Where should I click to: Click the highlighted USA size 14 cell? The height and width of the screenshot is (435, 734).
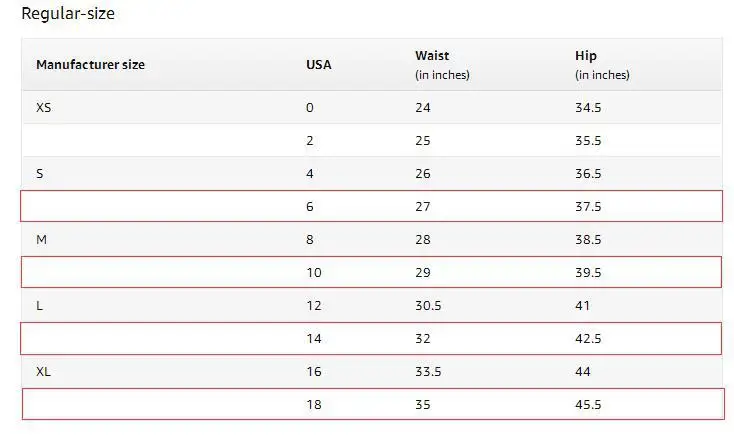click(314, 339)
